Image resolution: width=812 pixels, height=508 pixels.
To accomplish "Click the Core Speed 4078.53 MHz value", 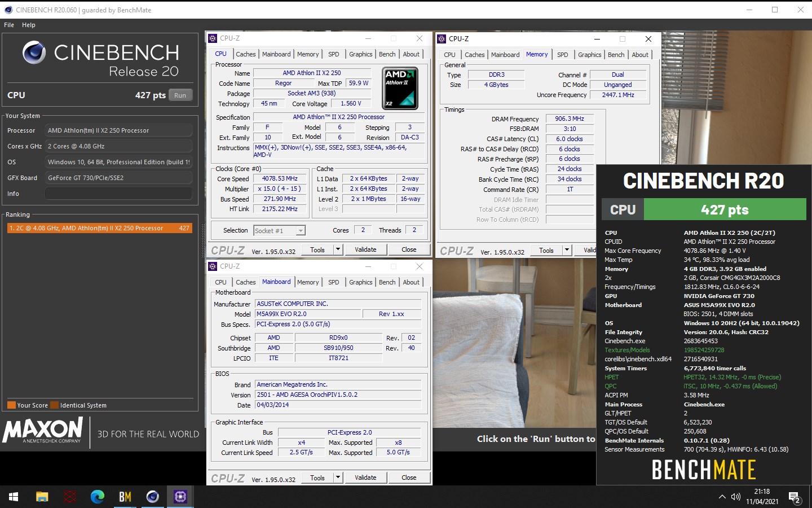I will (x=280, y=178).
